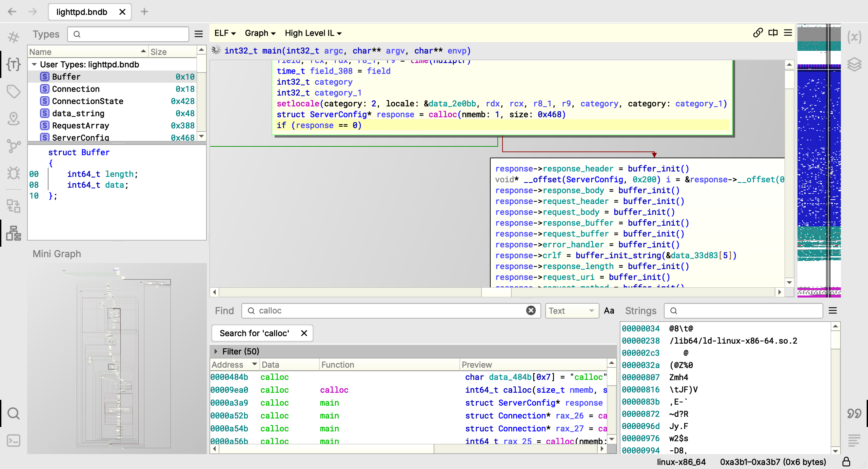This screenshot has width=868, height=469.
Task: Open the variables (x) sidebar icon
Action: 854,37
